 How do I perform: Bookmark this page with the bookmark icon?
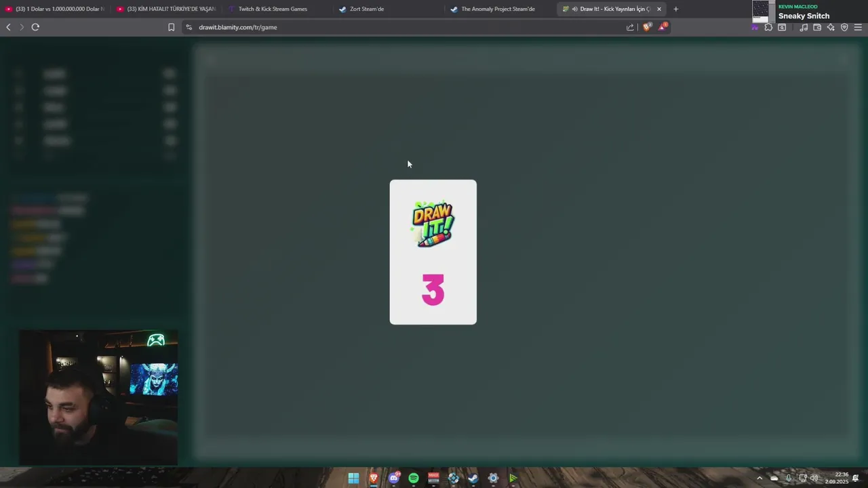point(171,27)
